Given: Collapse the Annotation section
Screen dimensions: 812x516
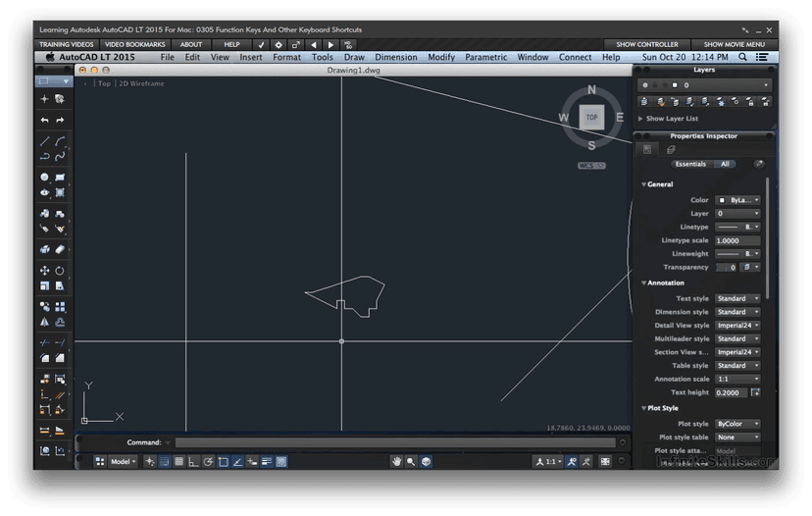Looking at the screenshot, I should [643, 283].
